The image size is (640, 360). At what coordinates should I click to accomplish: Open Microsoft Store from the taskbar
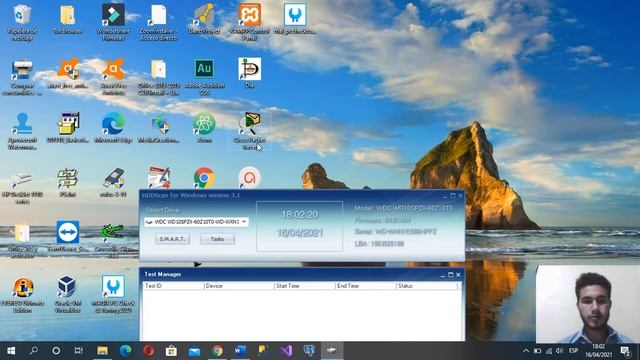pyautogui.click(x=171, y=351)
